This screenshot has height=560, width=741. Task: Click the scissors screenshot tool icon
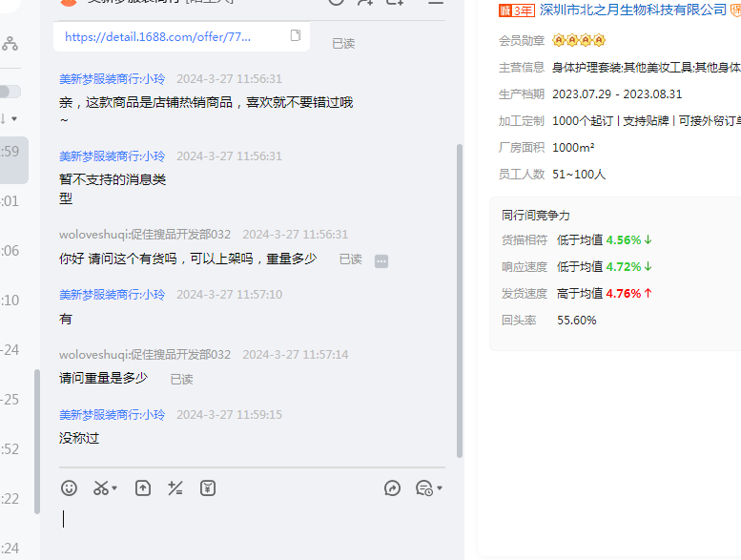100,487
